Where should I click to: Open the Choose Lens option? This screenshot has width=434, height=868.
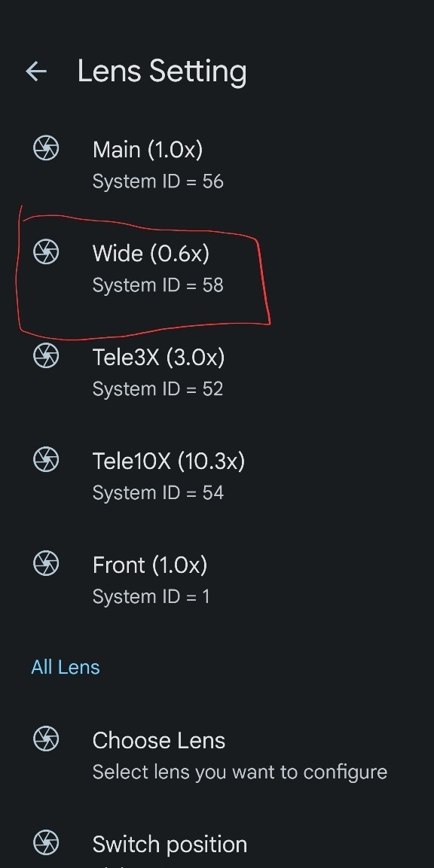217,756
